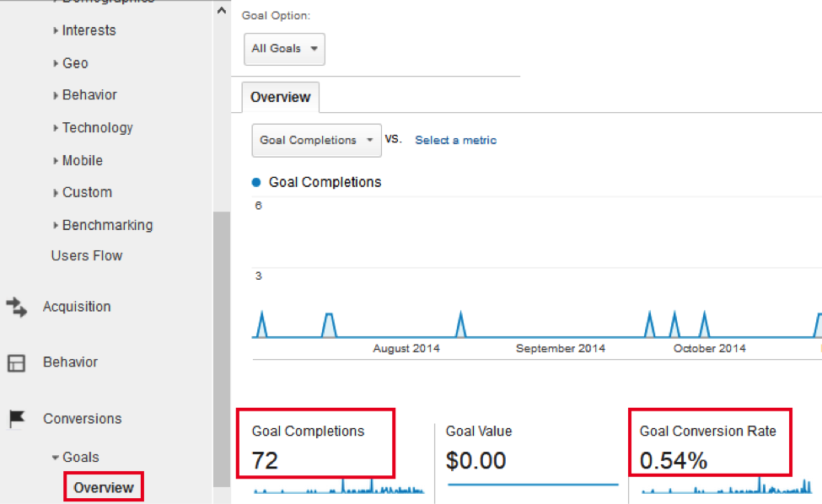Viewport: 822px width, 504px height.
Task: Expand the Benchmarking section
Action: tap(103, 225)
